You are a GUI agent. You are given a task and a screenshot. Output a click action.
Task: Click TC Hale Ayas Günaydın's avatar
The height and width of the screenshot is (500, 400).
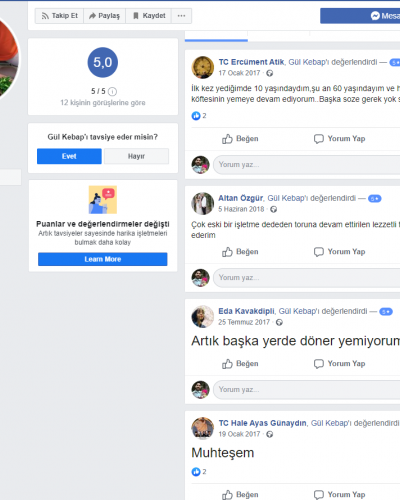(x=203, y=429)
